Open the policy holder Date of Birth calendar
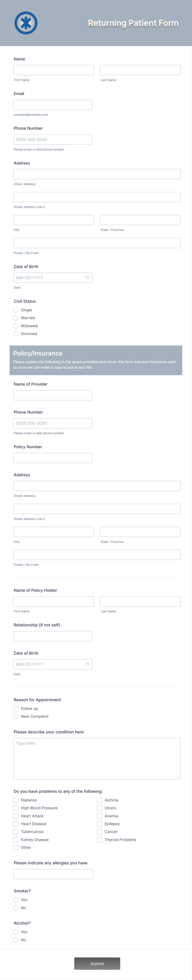 coord(88,664)
